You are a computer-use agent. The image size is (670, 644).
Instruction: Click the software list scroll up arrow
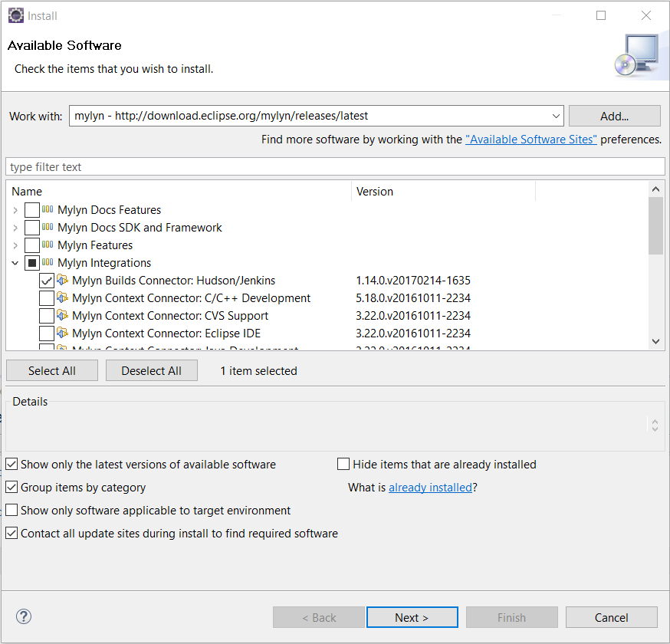pos(656,189)
